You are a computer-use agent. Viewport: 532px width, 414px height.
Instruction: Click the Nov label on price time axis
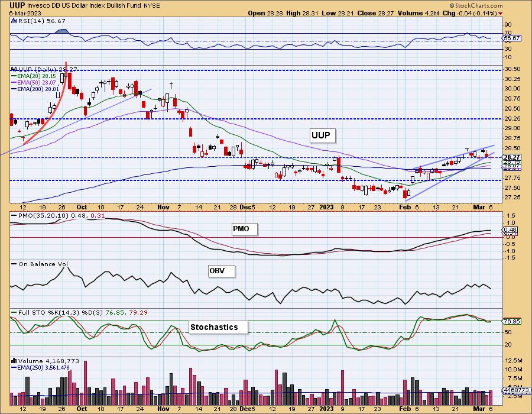(x=163, y=207)
